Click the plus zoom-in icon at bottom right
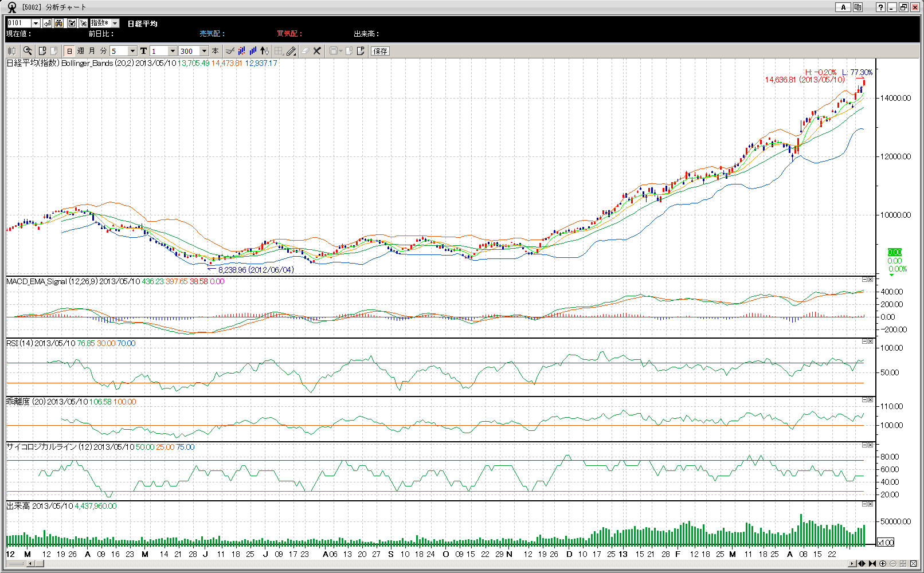The height and width of the screenshot is (573, 924). [x=883, y=564]
